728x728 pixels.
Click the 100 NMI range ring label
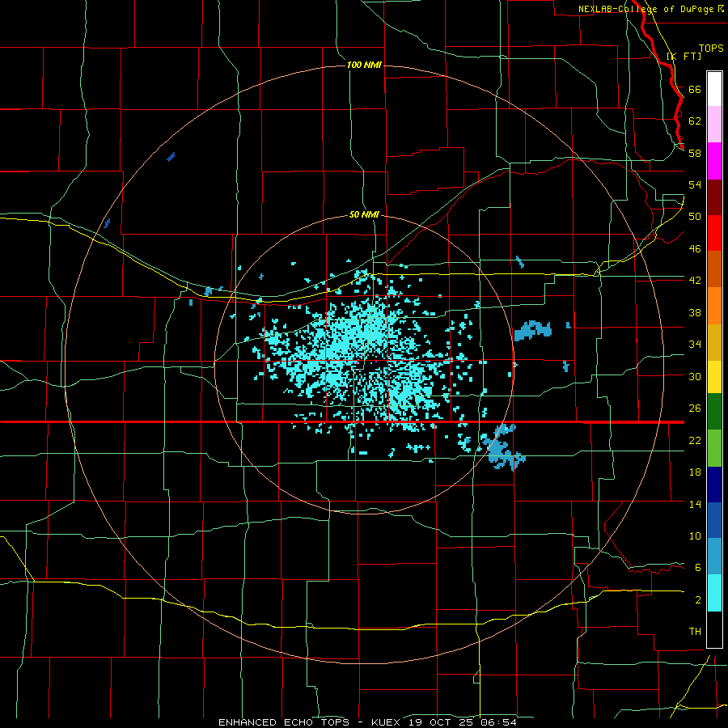[x=364, y=65]
